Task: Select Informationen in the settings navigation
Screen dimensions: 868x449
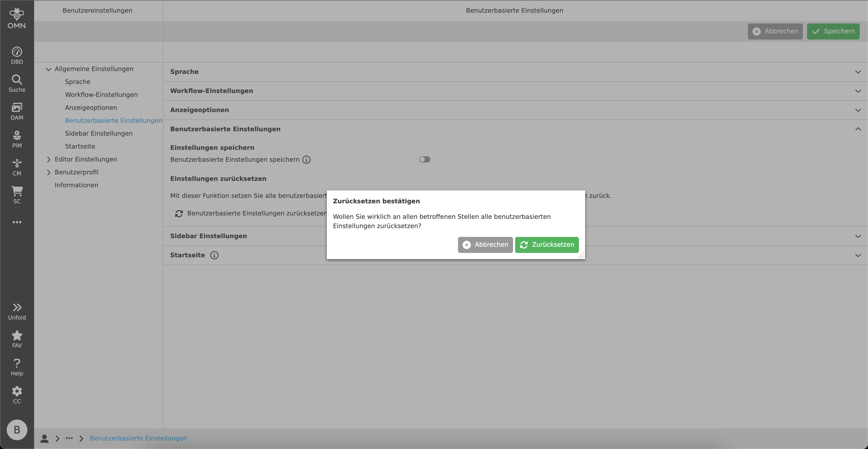Action: (76, 185)
